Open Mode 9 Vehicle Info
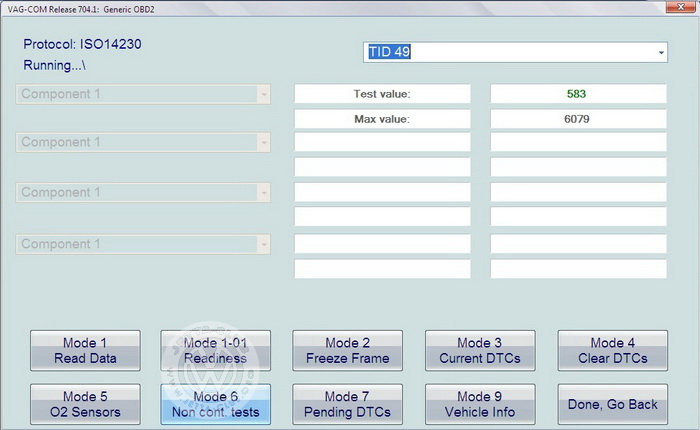 (x=480, y=404)
